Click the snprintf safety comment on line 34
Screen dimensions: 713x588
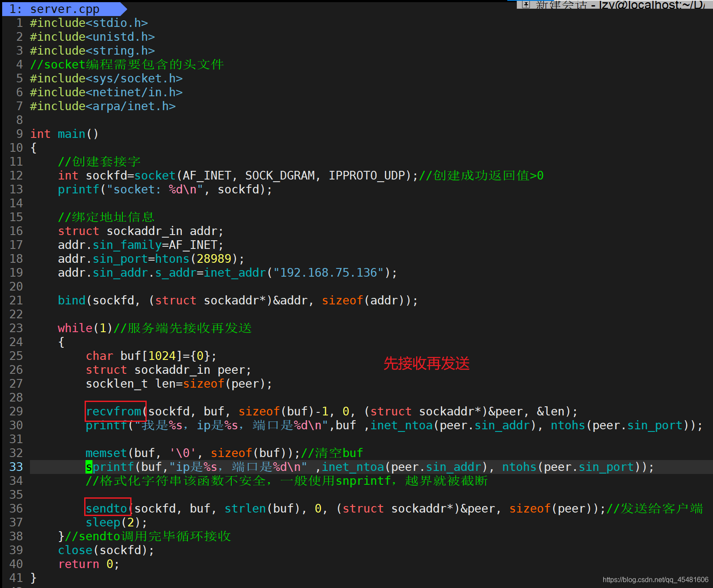286,481
